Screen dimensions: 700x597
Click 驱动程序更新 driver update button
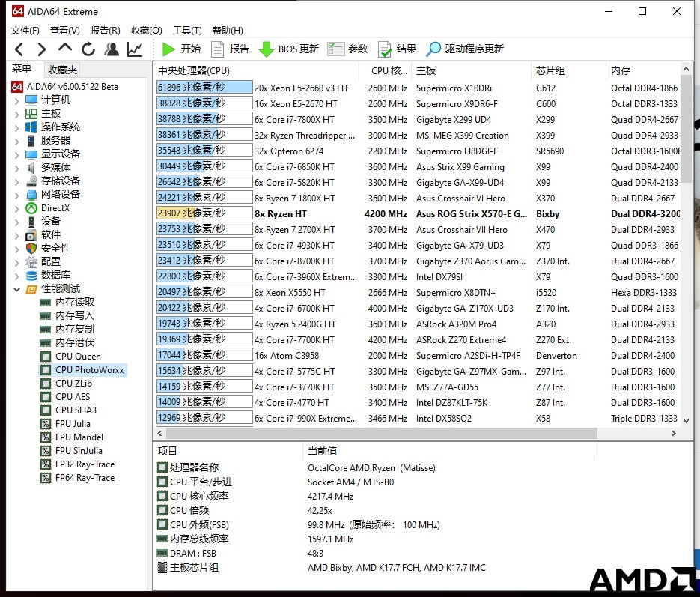[x=465, y=49]
